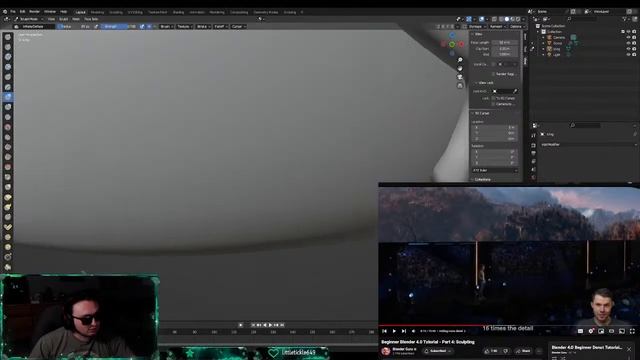Select the Blob brush tool
The width and height of the screenshot is (640, 360).
8,107
